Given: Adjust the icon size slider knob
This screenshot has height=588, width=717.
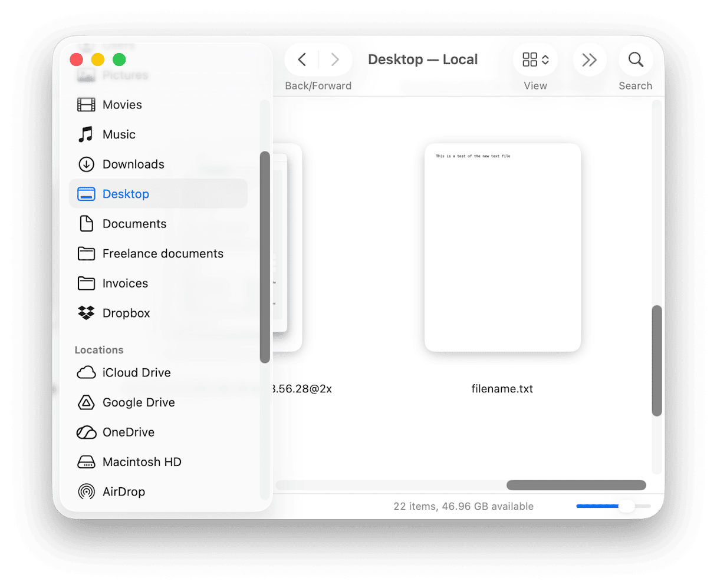Looking at the screenshot, I should (x=626, y=506).
